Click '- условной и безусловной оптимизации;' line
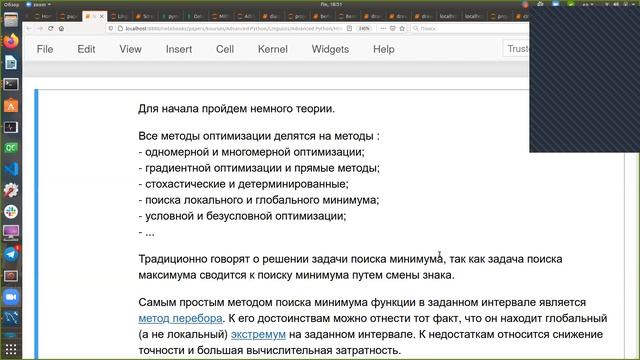 pos(242,216)
